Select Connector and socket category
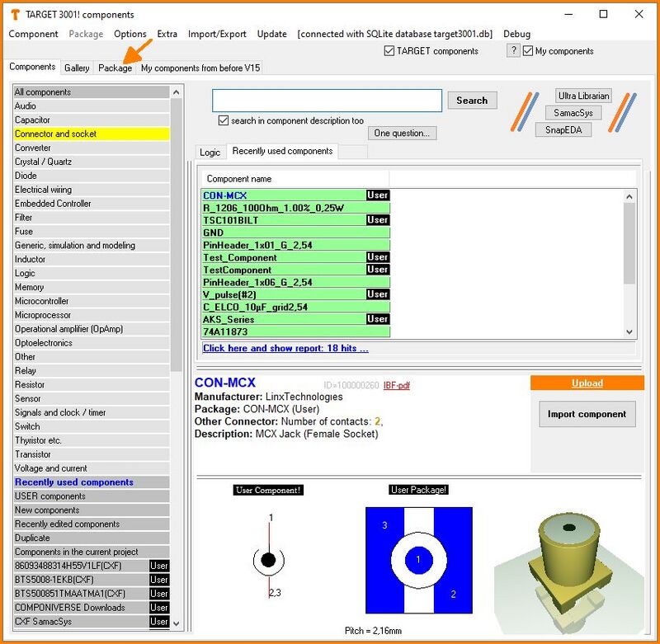Viewport: 660px width, 644px height. [92, 134]
